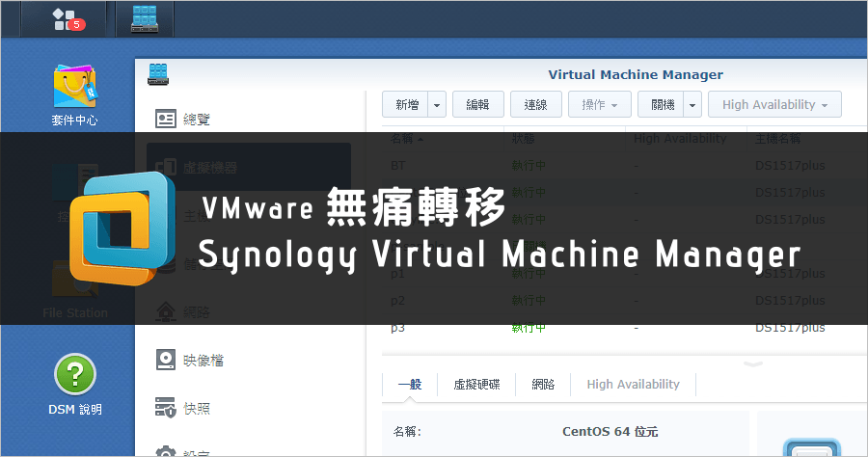Expand the 新增 dropdown arrow

coord(437,104)
